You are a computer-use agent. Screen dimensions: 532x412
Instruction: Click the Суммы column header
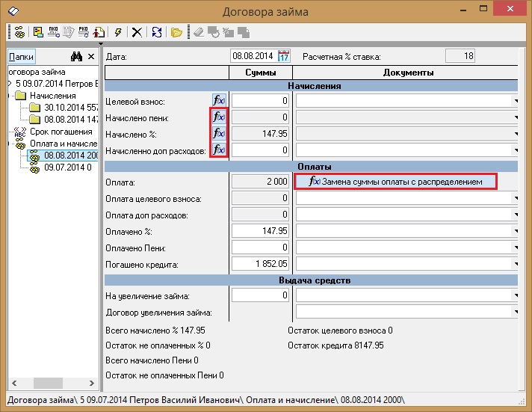[261, 73]
